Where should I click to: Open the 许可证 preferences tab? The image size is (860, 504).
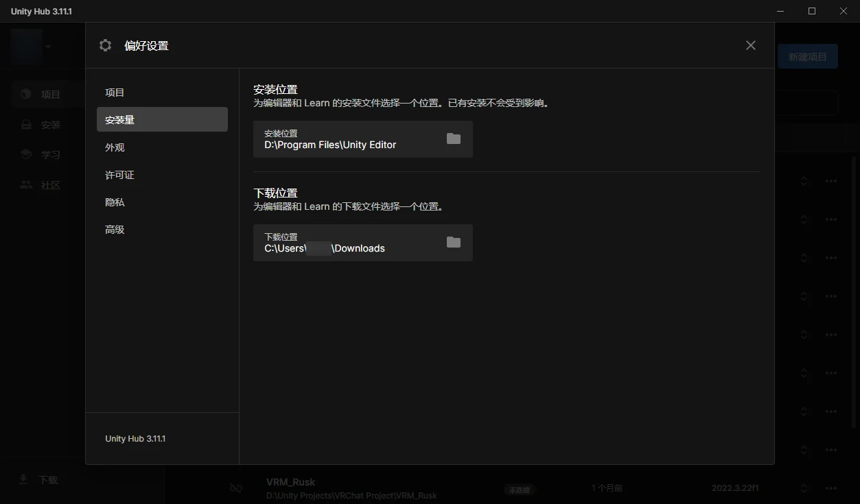[x=119, y=175]
